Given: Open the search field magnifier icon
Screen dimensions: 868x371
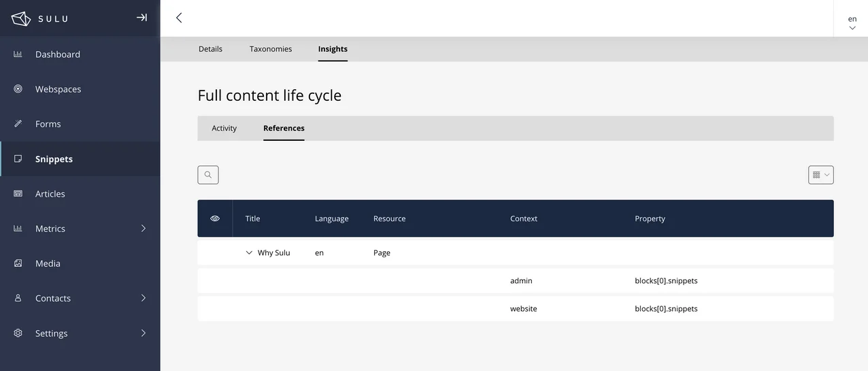Looking at the screenshot, I should 208,175.
